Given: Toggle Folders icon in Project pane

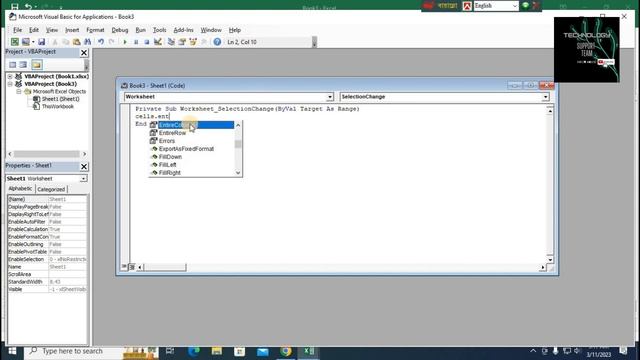Looking at the screenshot, I should click(37, 65).
